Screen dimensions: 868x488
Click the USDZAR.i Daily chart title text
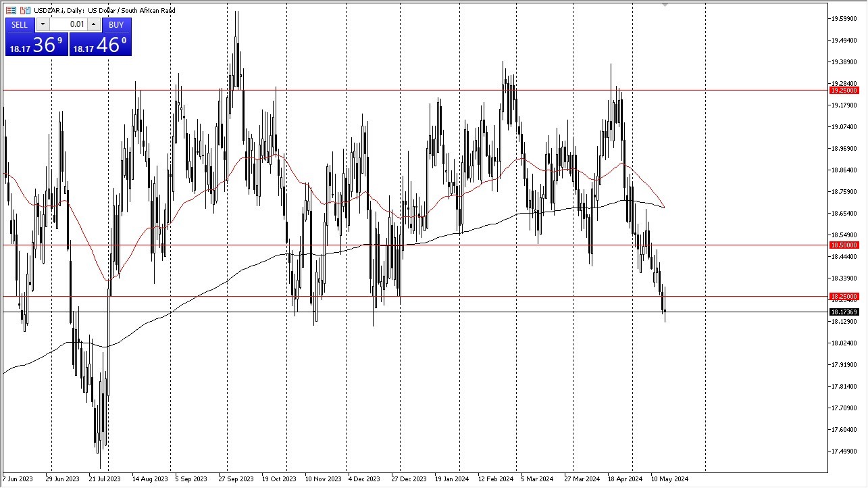tap(105, 11)
